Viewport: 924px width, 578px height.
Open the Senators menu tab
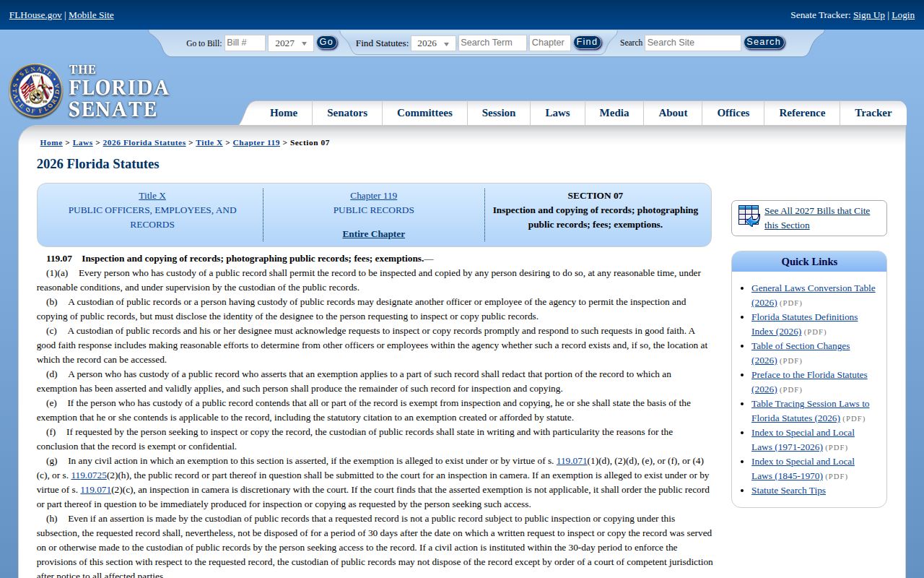pyautogui.click(x=347, y=113)
